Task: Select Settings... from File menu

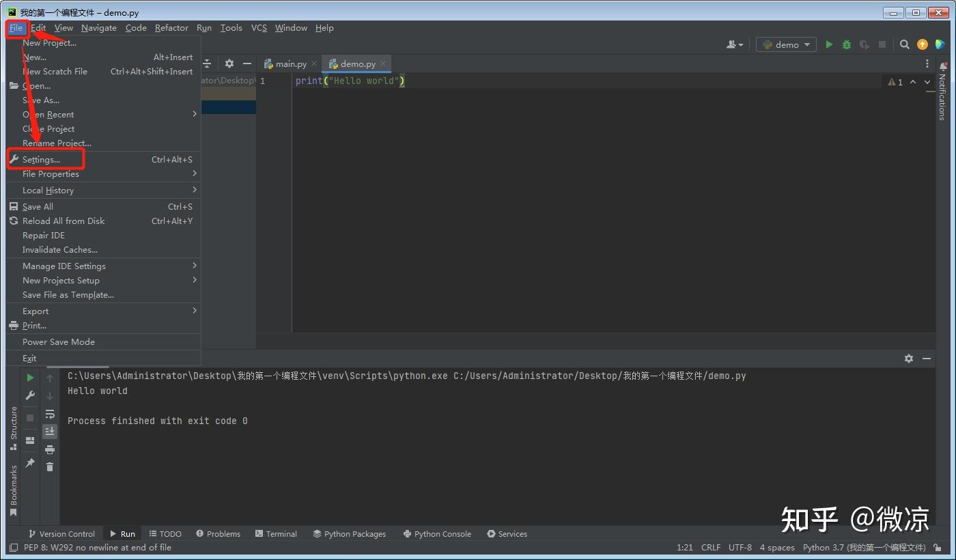Action: click(41, 160)
